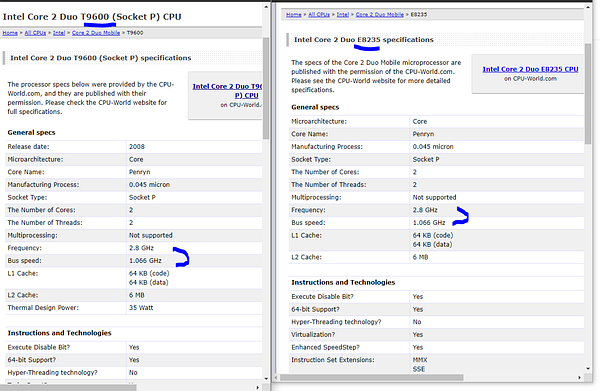Click 'Instruction Set Extensions:' label
The width and height of the screenshot is (600, 391).
pyautogui.click(x=333, y=360)
